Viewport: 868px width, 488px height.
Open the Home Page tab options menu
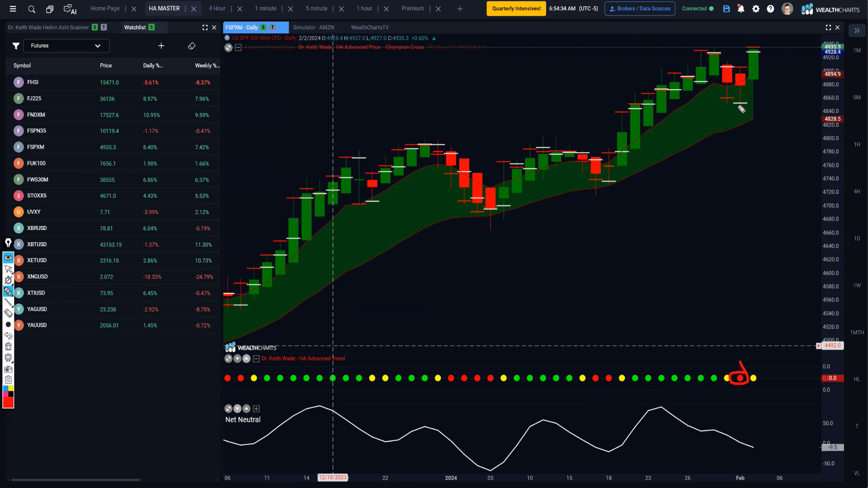click(x=126, y=9)
